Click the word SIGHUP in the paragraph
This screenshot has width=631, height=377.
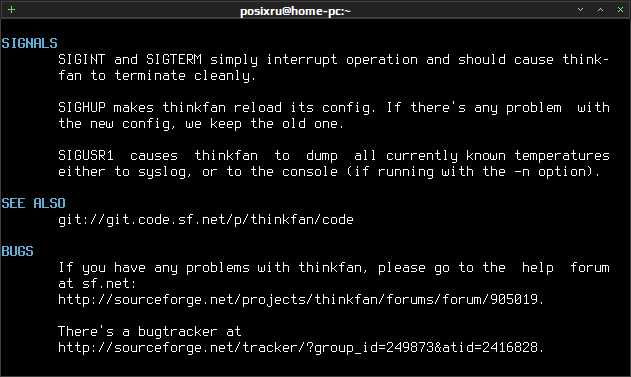point(82,107)
